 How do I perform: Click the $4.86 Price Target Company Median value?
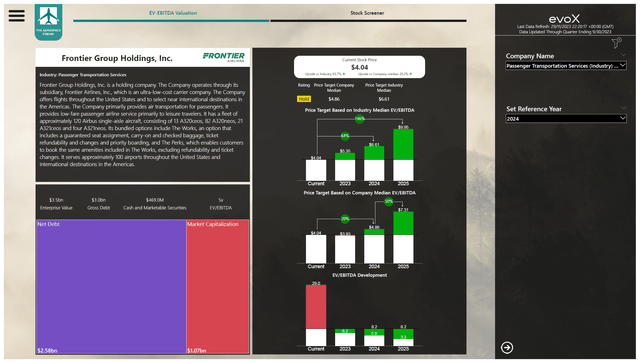pyautogui.click(x=334, y=99)
